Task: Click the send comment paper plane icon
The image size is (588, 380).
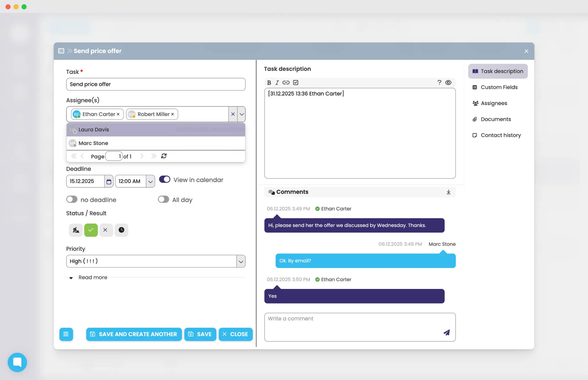Action: (446, 333)
